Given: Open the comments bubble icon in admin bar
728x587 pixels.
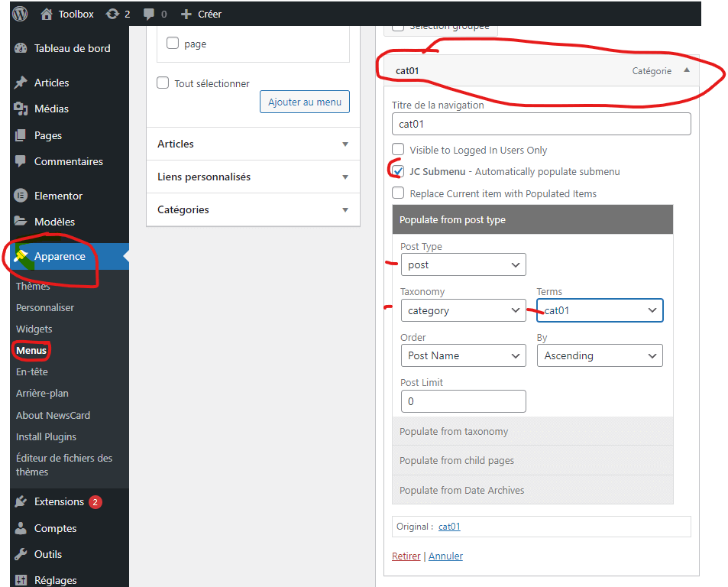Looking at the screenshot, I should click(148, 14).
